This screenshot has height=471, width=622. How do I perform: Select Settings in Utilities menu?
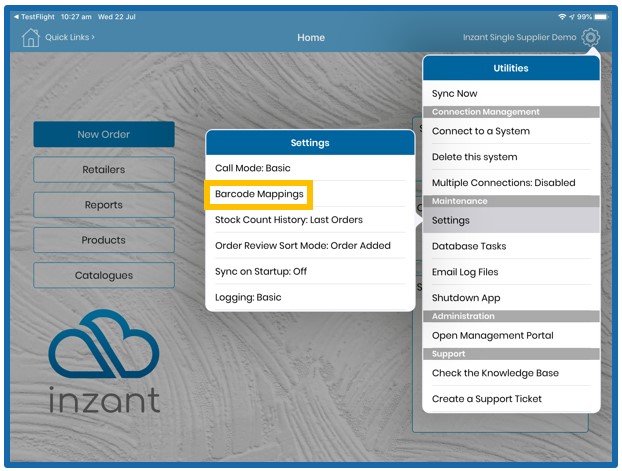(511, 220)
